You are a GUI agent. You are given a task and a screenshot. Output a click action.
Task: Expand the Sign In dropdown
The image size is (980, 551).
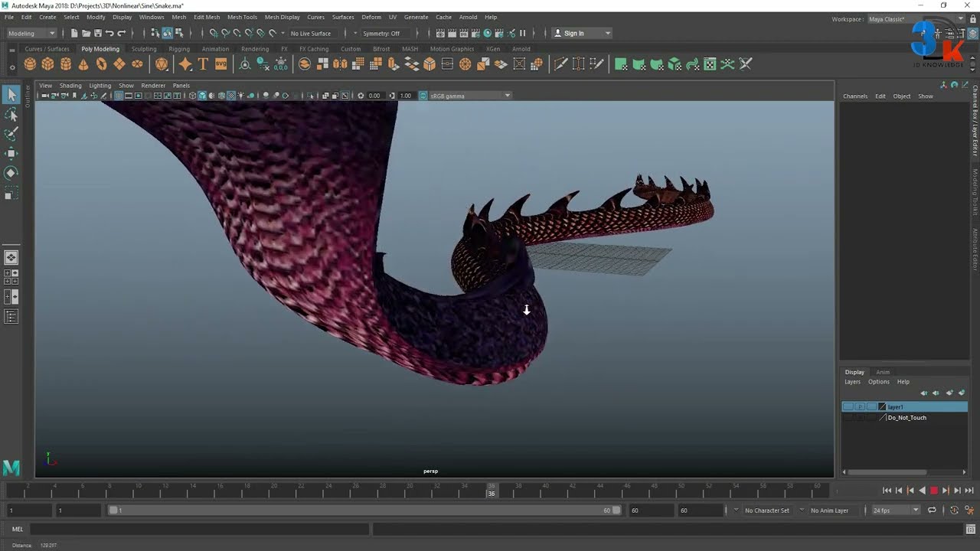coord(608,33)
